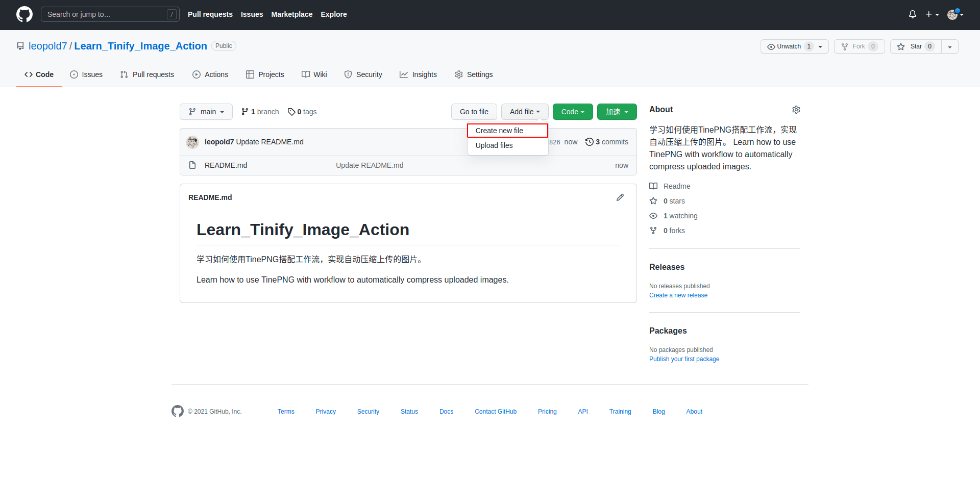View the 1 branch list

click(x=260, y=112)
